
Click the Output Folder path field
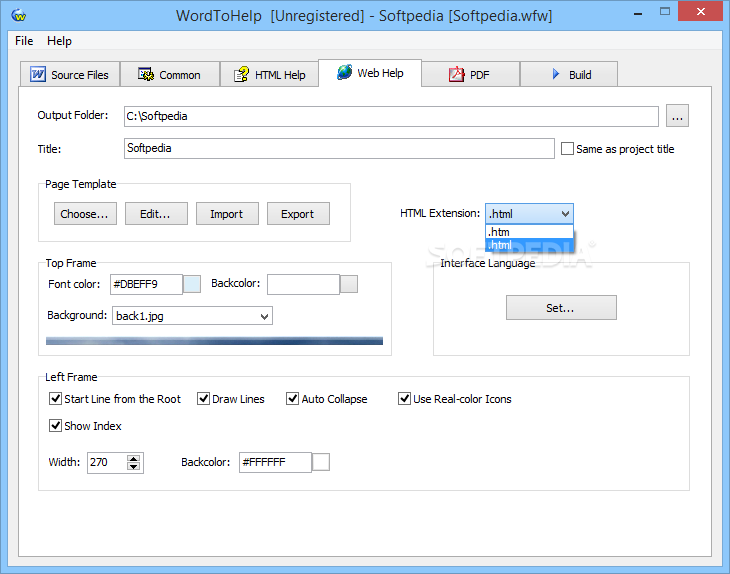point(391,116)
